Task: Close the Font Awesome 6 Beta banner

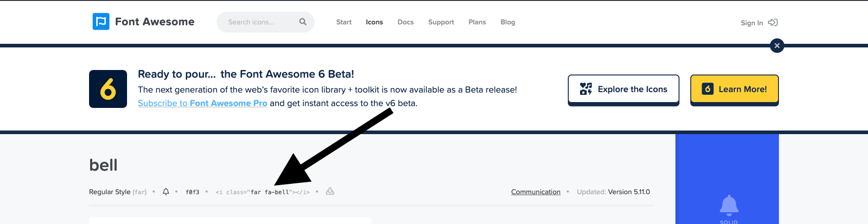Action: [777, 46]
